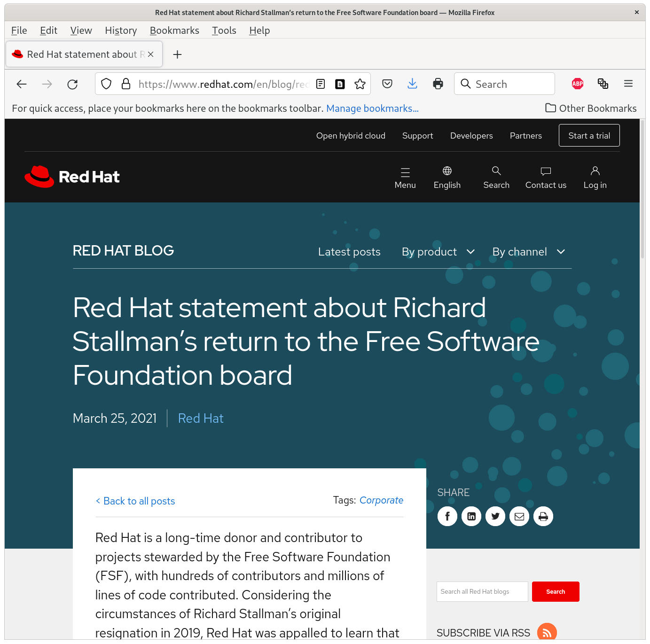Open the Other Bookmarks folder

coord(591,108)
